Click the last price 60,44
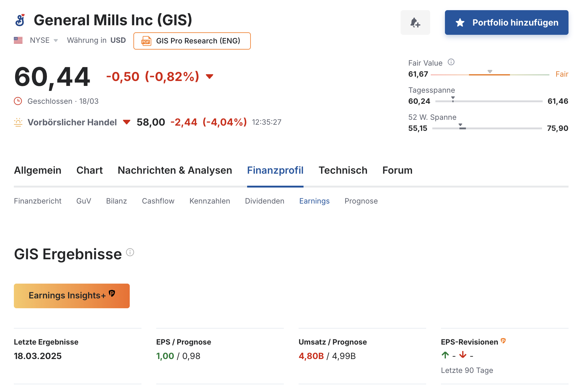 tap(52, 77)
